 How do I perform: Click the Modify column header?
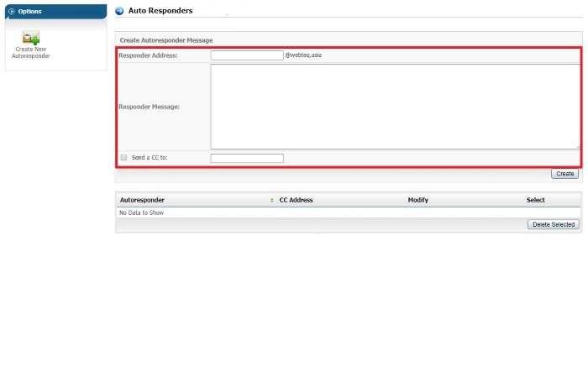[417, 200]
